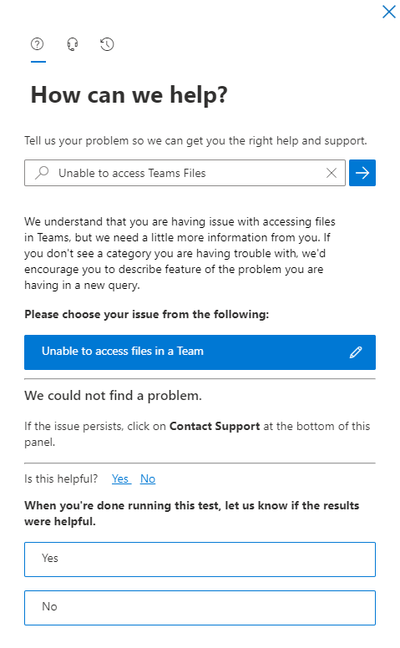Click the 'Tell us your problem' instruction text
Image resolution: width=400 pixels, height=648 pixels.
195,141
